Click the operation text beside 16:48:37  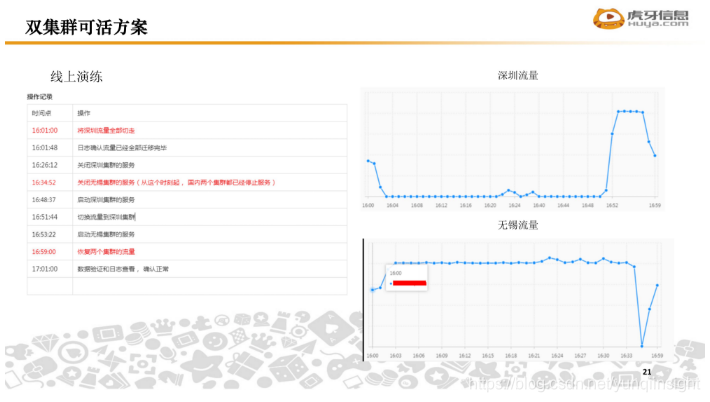(x=106, y=199)
